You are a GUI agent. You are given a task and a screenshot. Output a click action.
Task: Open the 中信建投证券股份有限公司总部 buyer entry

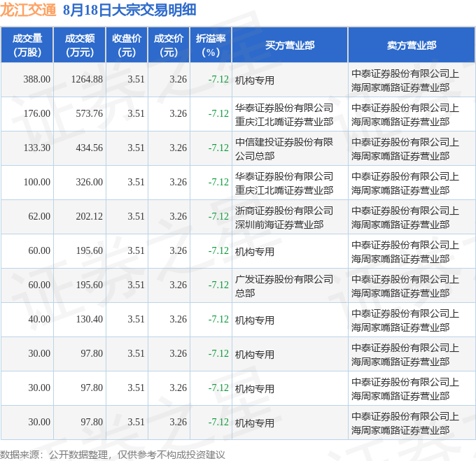(284, 148)
